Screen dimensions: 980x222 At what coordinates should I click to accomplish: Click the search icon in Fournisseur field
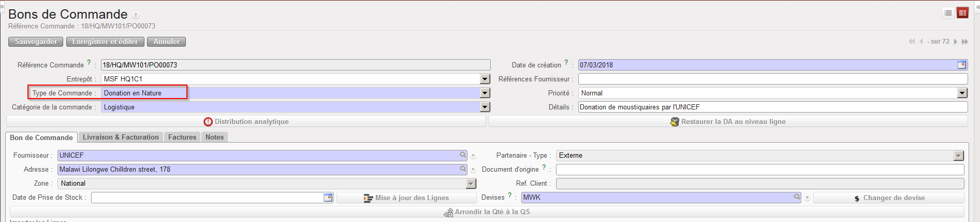[463, 155]
